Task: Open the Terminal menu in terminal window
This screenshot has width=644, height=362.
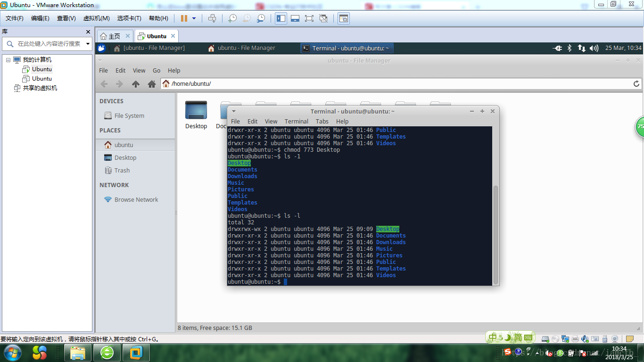Action: (x=296, y=121)
